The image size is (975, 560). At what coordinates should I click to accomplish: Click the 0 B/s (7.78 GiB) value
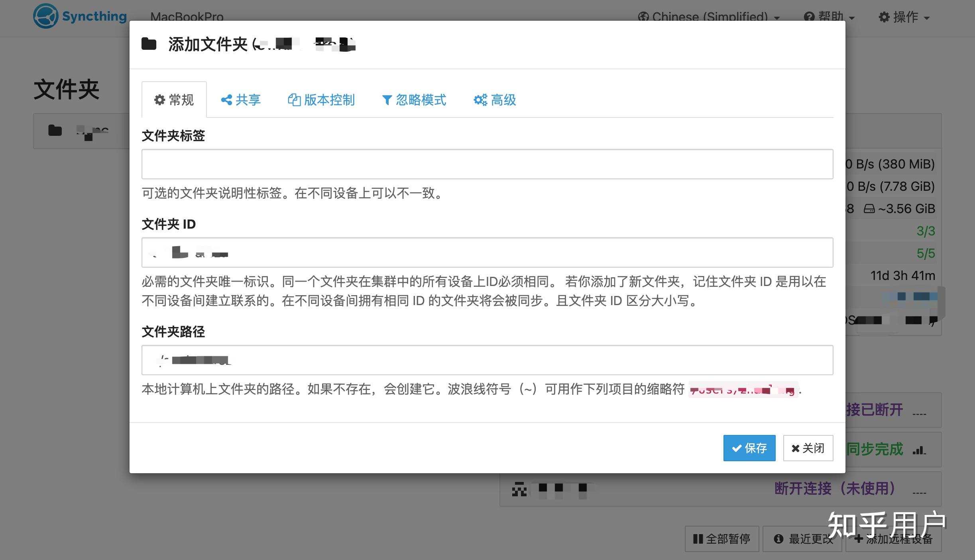pos(890,186)
